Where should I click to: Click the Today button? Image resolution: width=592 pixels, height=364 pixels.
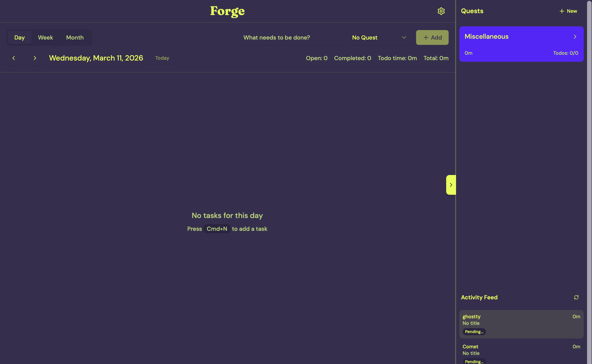point(162,58)
